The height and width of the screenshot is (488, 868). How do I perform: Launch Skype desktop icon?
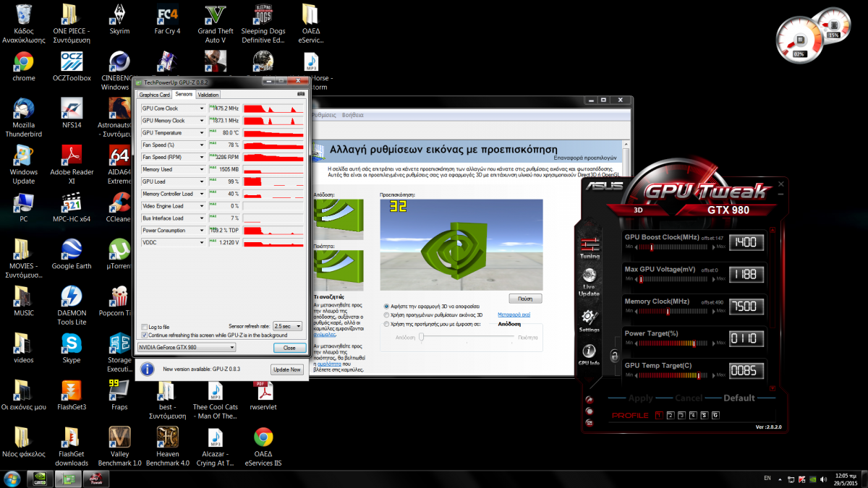click(x=72, y=347)
